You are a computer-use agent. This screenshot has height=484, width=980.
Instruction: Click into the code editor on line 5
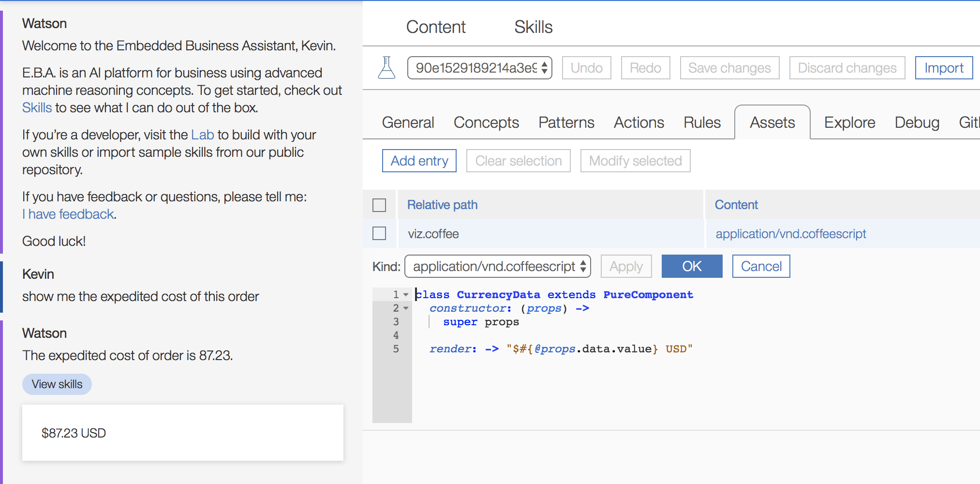tap(561, 349)
